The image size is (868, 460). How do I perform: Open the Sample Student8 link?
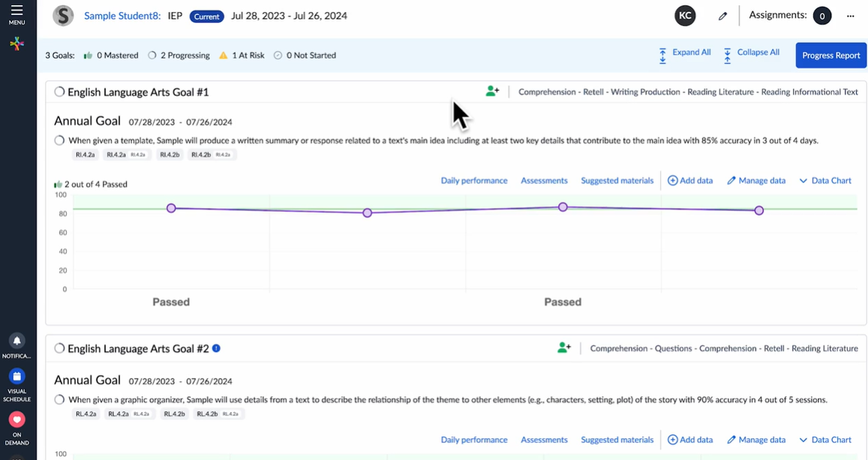122,16
